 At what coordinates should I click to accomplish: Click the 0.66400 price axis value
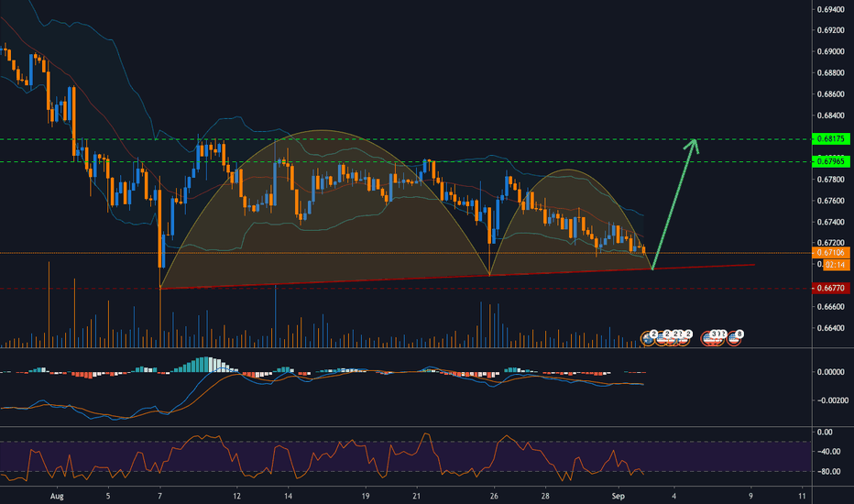click(x=830, y=328)
